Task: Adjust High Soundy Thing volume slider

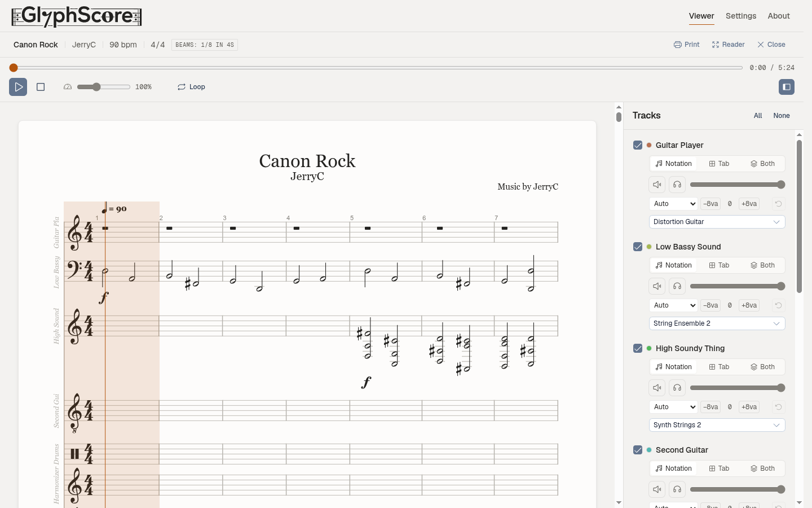Action: 738,388
